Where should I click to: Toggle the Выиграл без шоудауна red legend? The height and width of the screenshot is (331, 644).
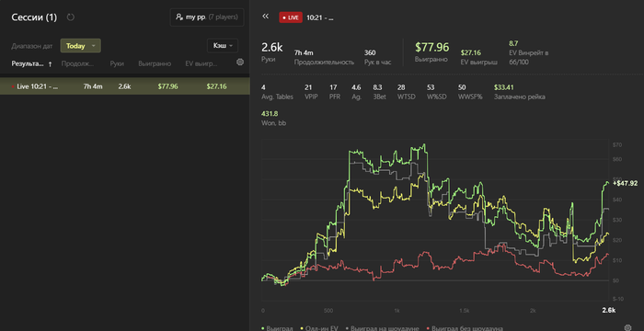point(465,328)
